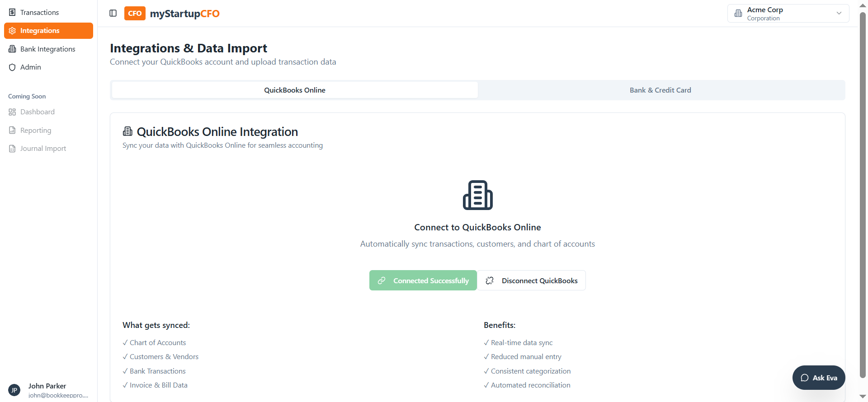Click unlink icon in Disconnect QuickBooks button
868x402 pixels.
[x=490, y=280]
